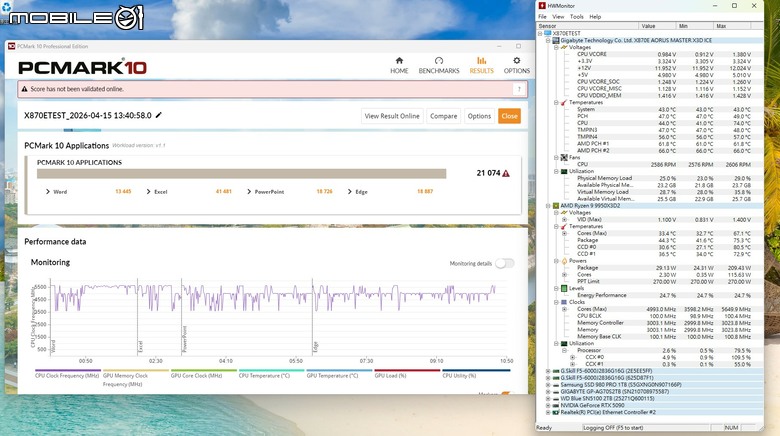Image resolution: width=780 pixels, height=436 pixels.
Task: Click the orange Close button for the result
Action: coord(509,116)
